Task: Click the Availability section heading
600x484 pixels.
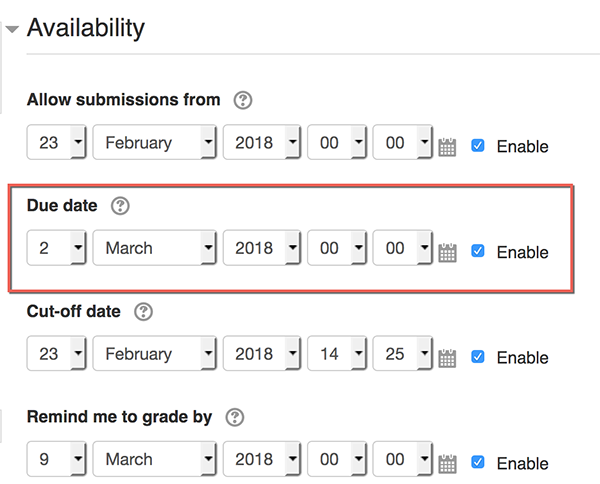Action: [x=86, y=28]
